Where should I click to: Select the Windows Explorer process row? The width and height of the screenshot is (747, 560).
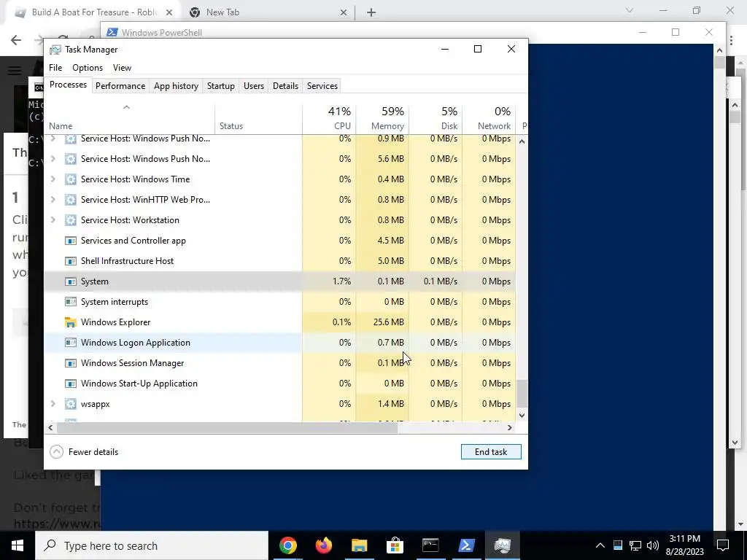click(279, 322)
